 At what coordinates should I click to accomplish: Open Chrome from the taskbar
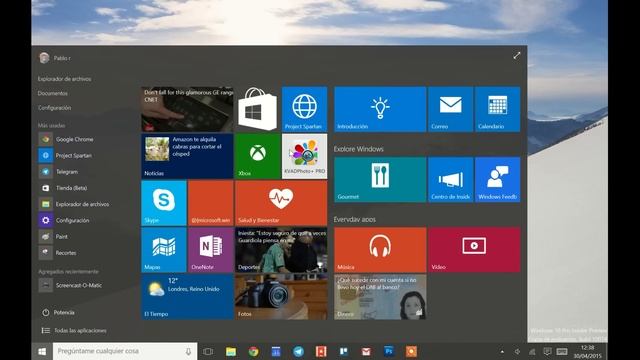pos(253,351)
